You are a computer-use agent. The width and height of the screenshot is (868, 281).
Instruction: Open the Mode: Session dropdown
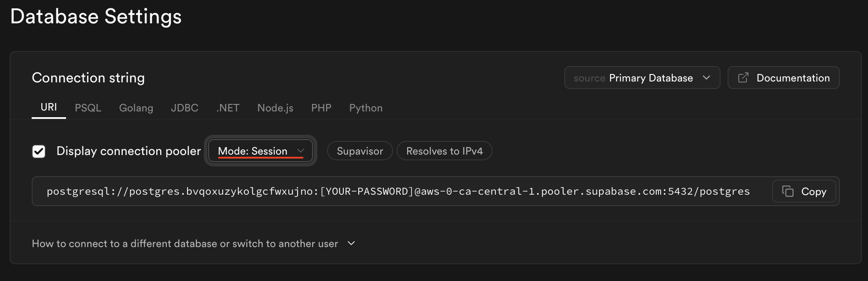tap(260, 151)
